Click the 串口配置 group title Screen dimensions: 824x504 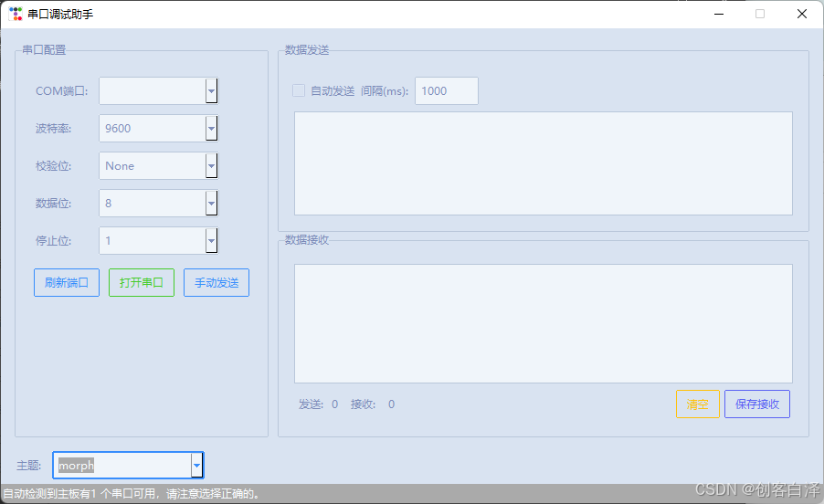(x=44, y=50)
